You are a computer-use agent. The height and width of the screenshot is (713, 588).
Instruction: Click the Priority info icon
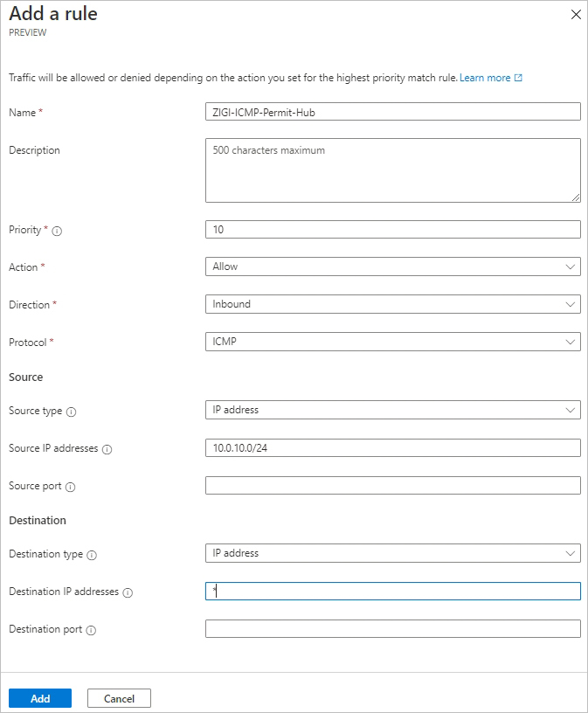(57, 231)
